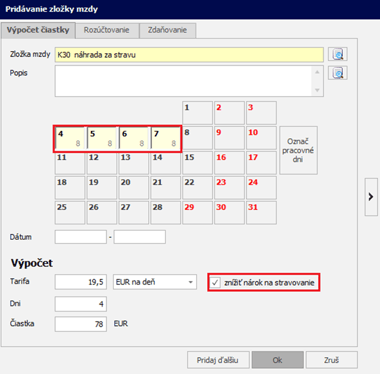Deselect calendar day 4
Viewport: 380px width, 374px height.
[70, 138]
